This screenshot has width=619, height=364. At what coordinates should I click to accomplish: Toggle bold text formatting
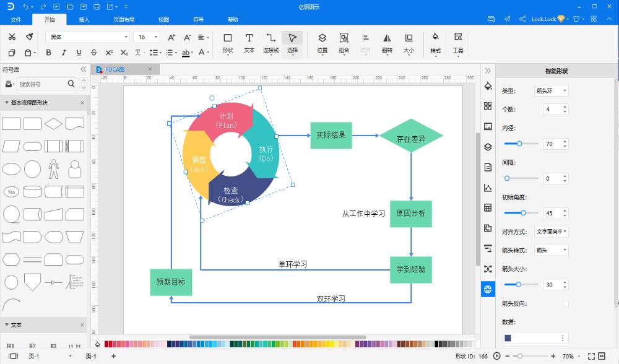coord(50,53)
